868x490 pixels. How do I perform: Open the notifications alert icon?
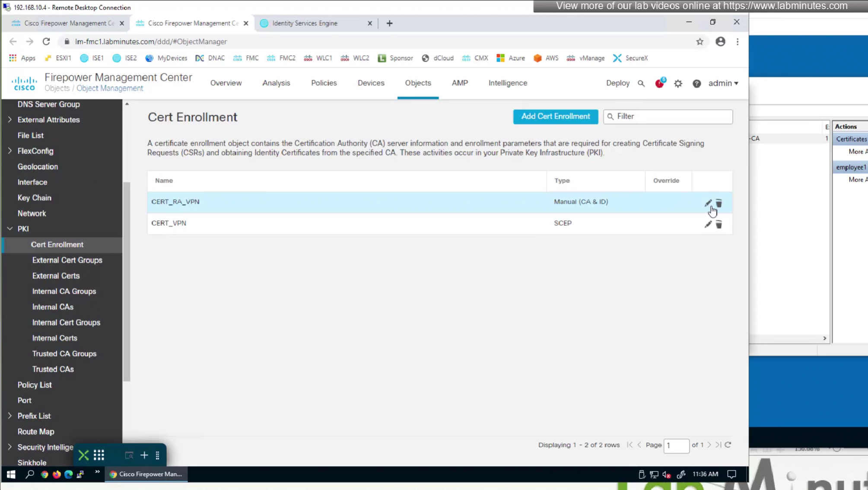(x=659, y=83)
